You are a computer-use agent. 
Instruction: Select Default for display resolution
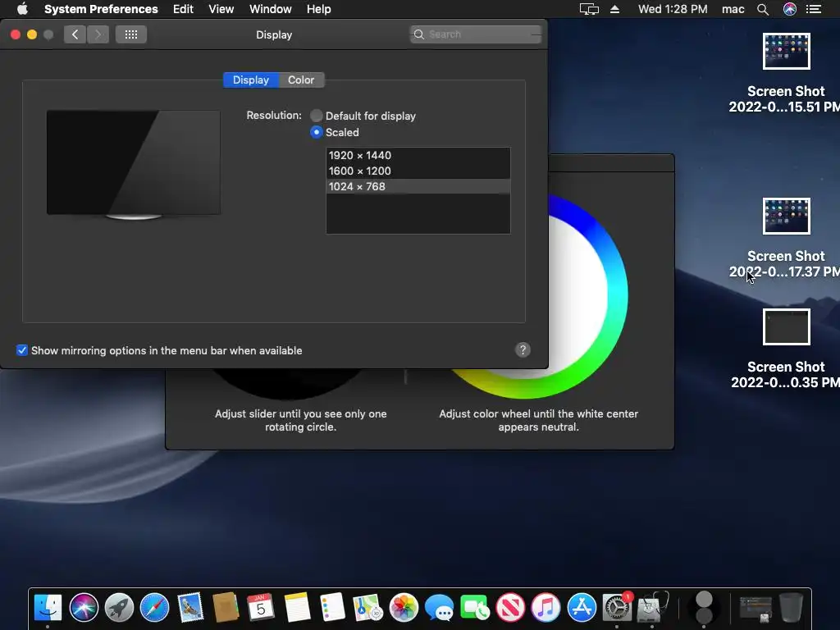click(x=316, y=116)
